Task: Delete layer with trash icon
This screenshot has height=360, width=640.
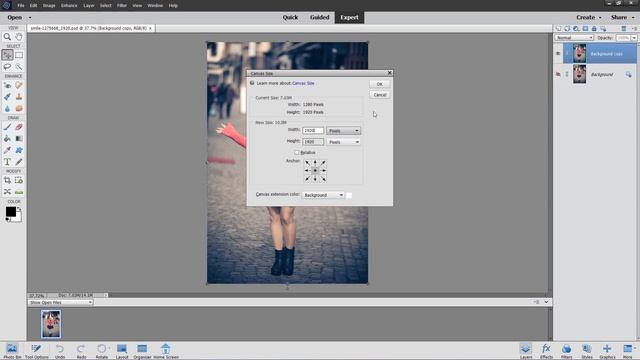Action: tap(623, 29)
